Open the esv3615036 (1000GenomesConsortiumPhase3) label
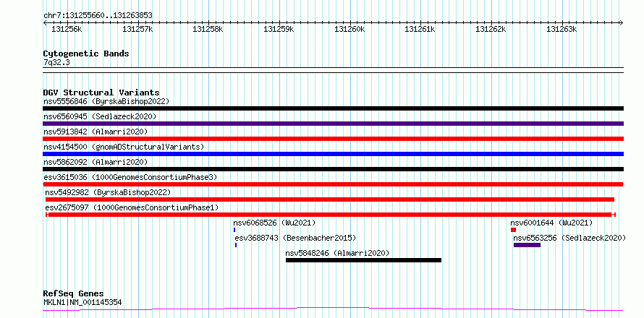 [x=130, y=177]
